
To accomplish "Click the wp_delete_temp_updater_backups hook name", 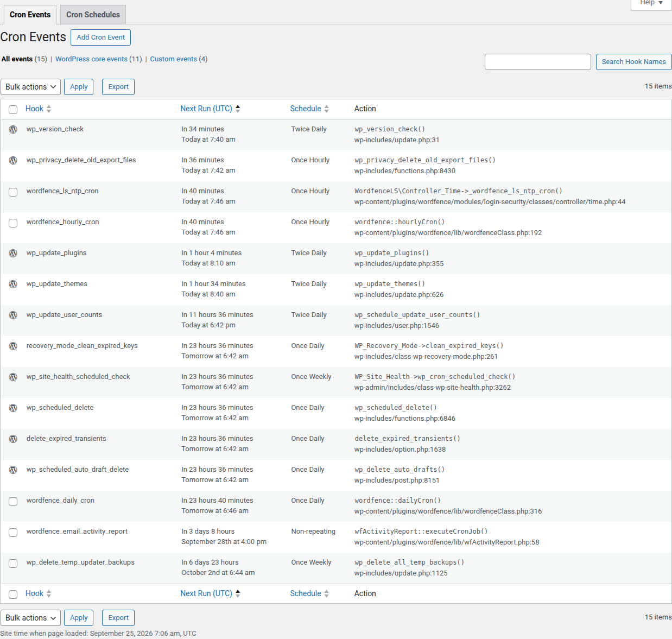I will [x=80, y=562].
